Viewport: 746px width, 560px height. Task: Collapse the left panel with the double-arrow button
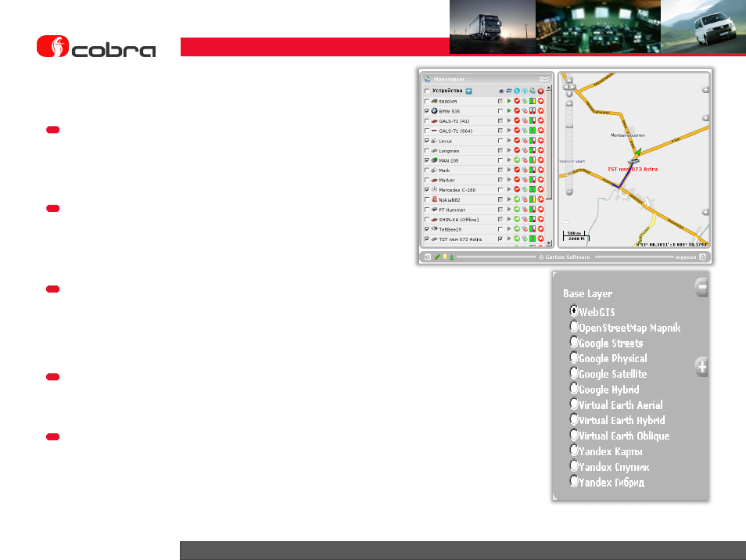pos(428,257)
